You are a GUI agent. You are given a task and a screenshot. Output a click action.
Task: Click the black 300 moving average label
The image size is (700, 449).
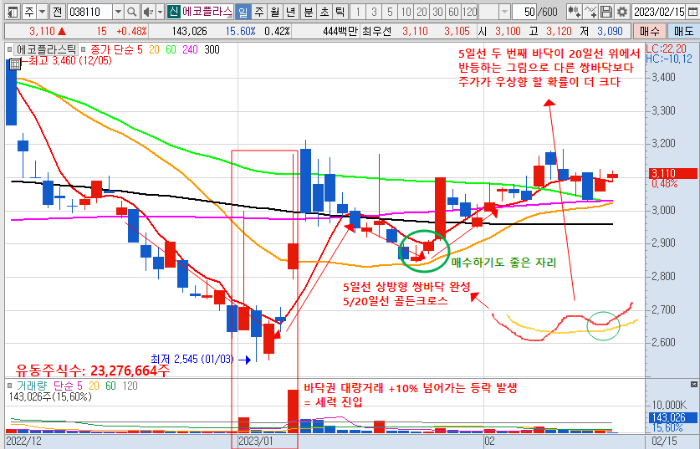click(212, 50)
